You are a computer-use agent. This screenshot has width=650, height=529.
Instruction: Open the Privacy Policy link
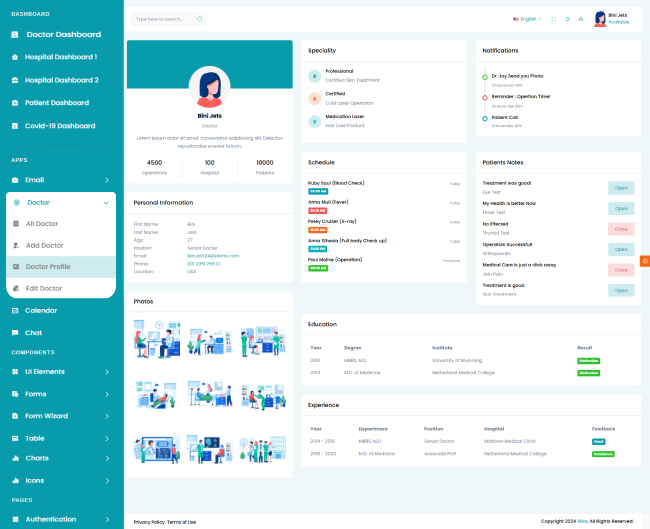[149, 522]
